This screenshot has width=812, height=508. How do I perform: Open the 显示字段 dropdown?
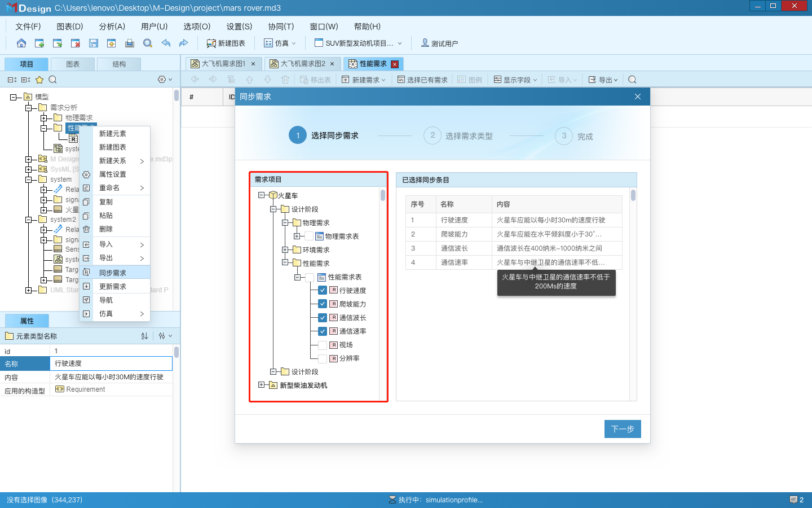[515, 80]
